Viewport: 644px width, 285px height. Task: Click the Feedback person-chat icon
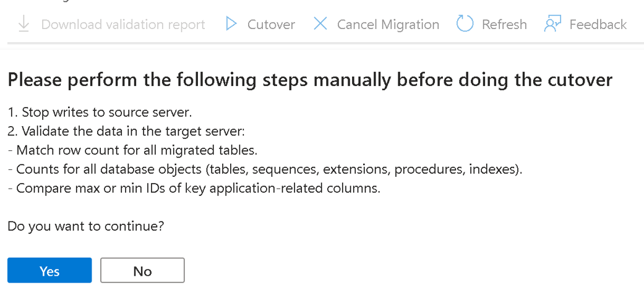[552, 24]
